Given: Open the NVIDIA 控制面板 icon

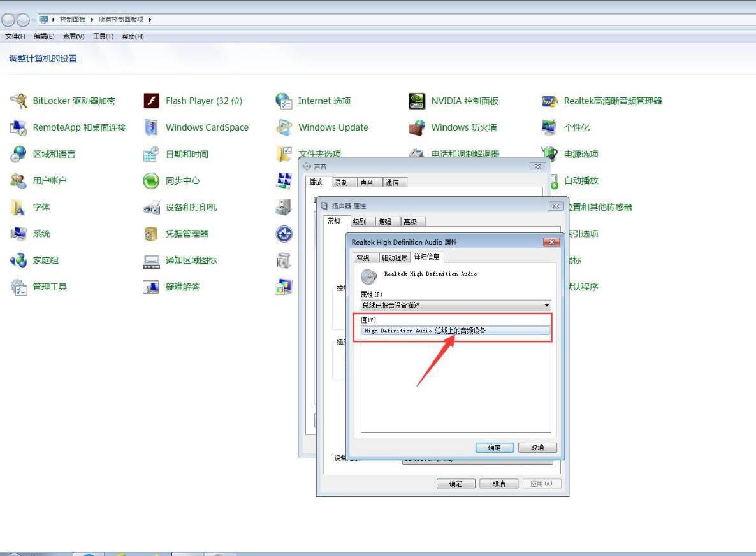Looking at the screenshot, I should 417,101.
